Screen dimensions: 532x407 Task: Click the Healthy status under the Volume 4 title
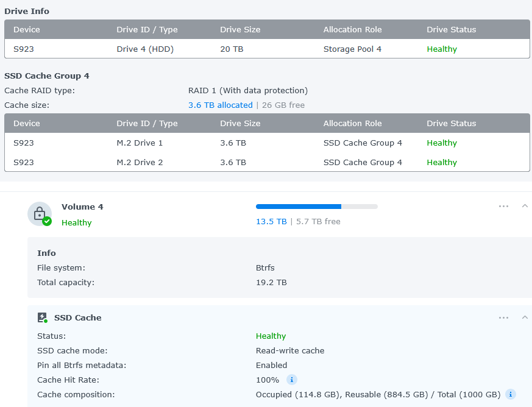coord(76,222)
